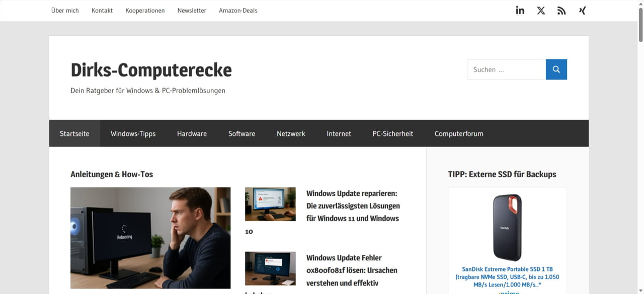Screen dimensions: 644x294
Task: Open the Windows Update reparieren article title
Action: (353, 206)
